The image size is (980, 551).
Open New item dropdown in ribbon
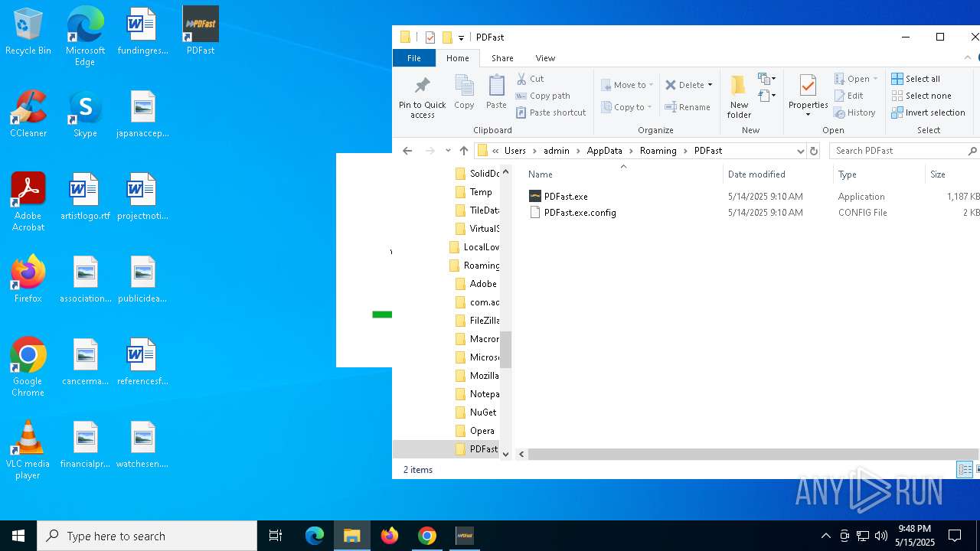coord(766,79)
